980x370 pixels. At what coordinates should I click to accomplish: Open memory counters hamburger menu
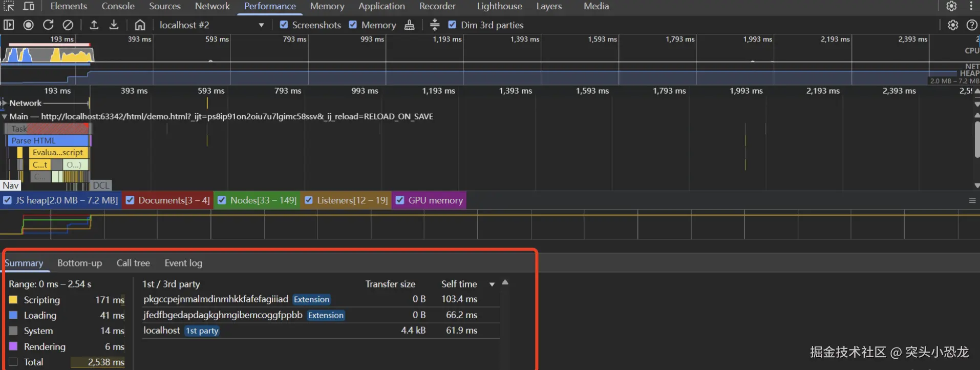(x=972, y=200)
